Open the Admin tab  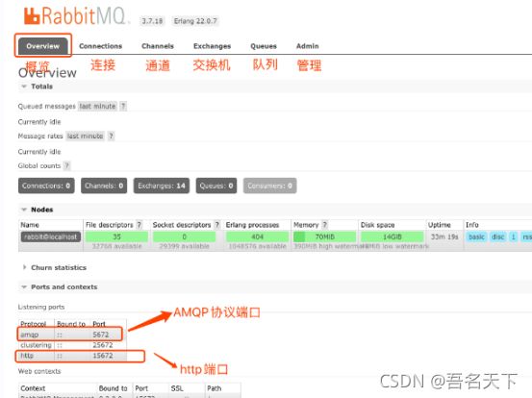click(x=308, y=46)
